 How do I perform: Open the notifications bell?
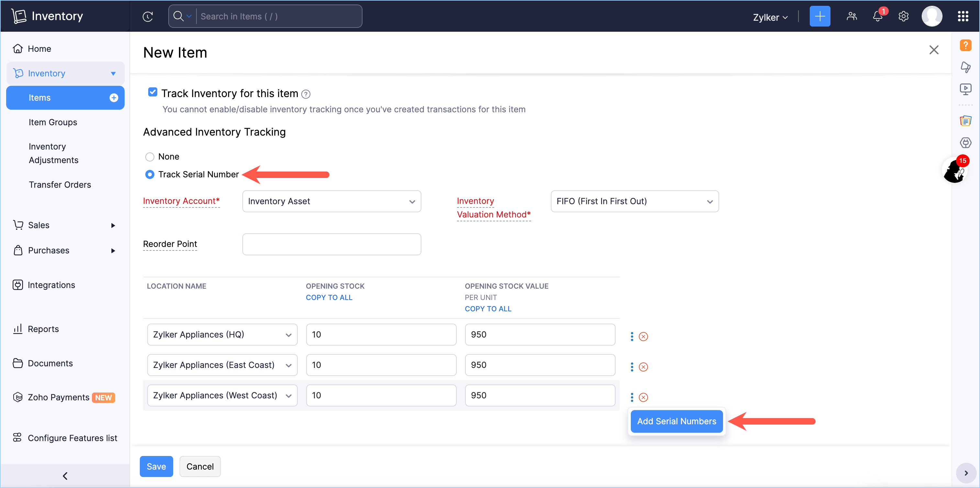pos(877,17)
